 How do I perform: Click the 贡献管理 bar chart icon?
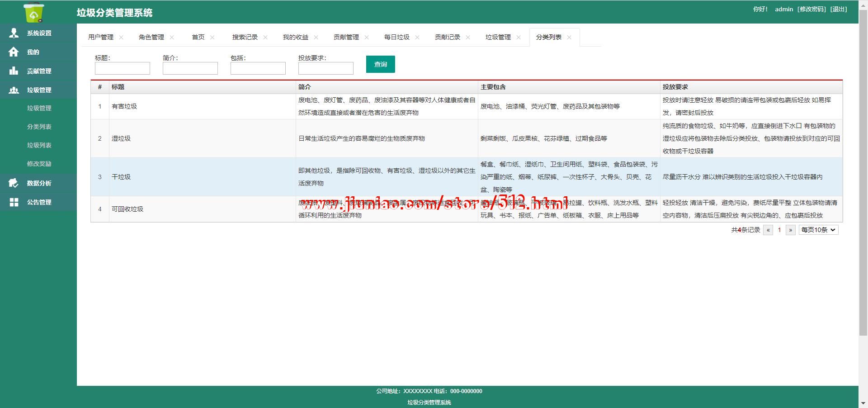click(14, 71)
